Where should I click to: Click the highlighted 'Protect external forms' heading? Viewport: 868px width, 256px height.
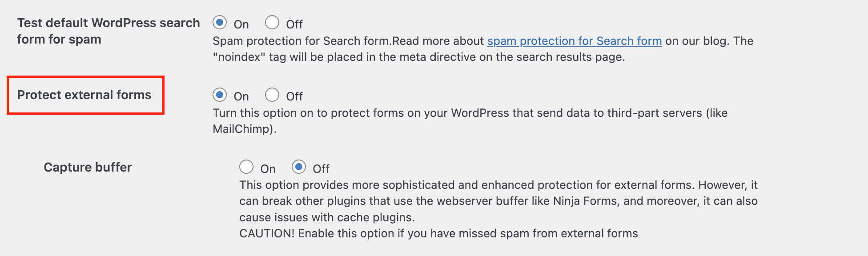click(84, 95)
